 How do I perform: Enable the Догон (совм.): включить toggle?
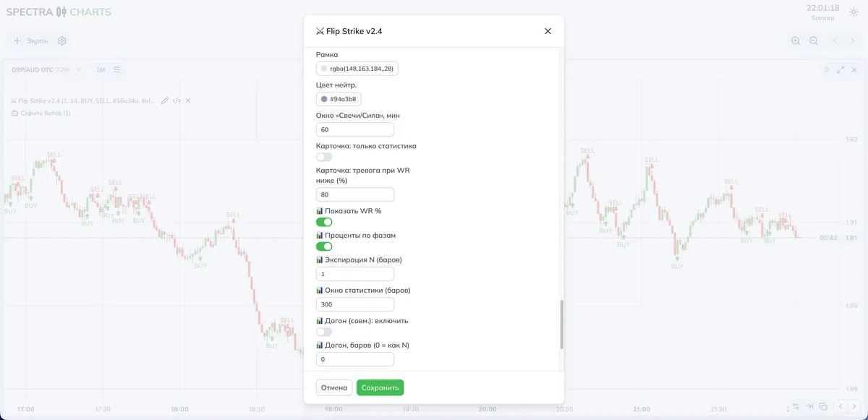pos(324,332)
